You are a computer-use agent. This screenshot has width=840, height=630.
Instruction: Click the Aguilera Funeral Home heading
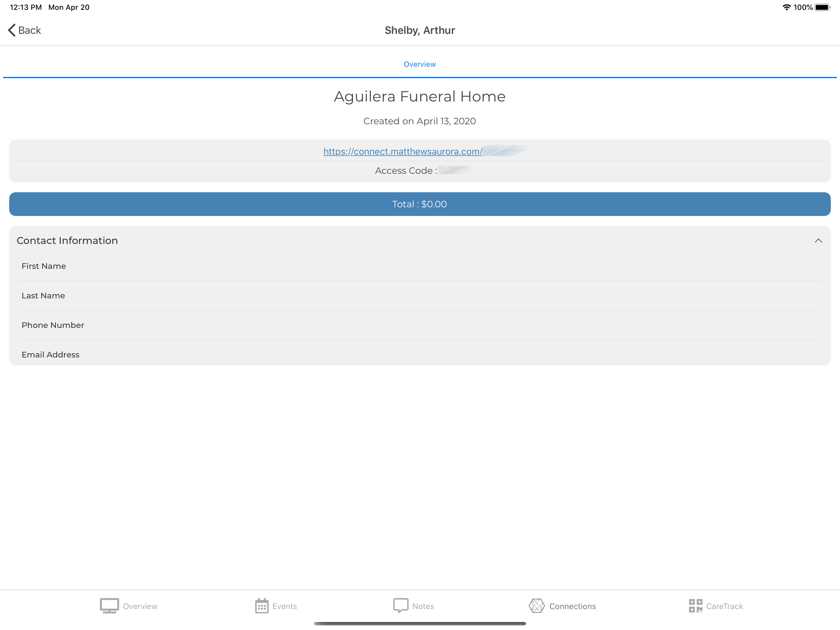pos(420,97)
